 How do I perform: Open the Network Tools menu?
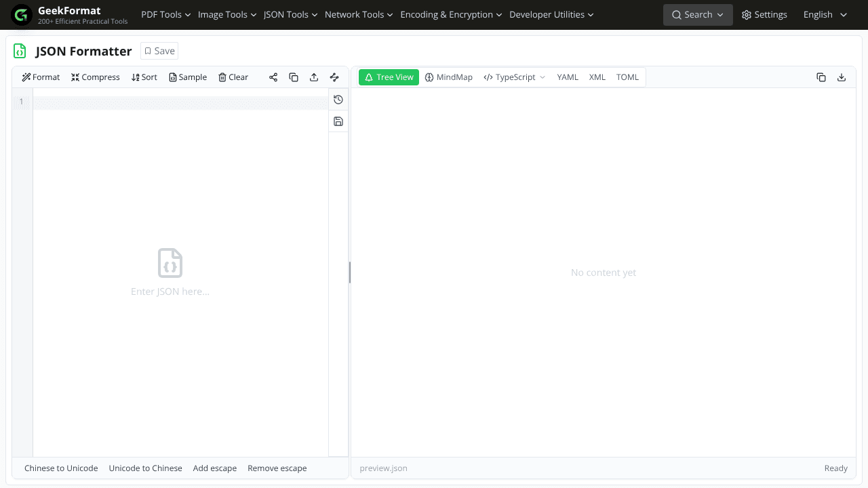(359, 14)
